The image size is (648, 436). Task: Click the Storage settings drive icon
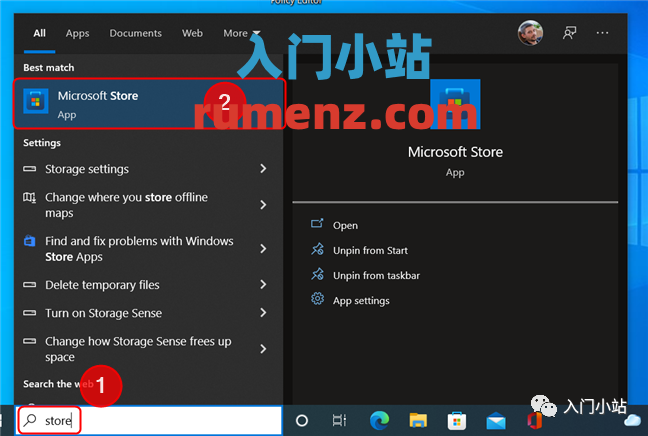click(29, 169)
